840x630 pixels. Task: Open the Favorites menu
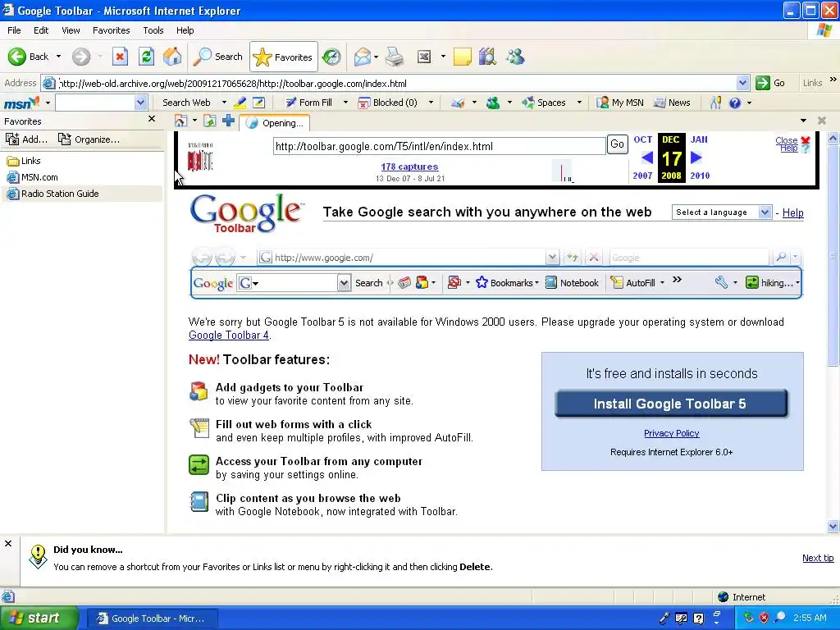point(111,30)
